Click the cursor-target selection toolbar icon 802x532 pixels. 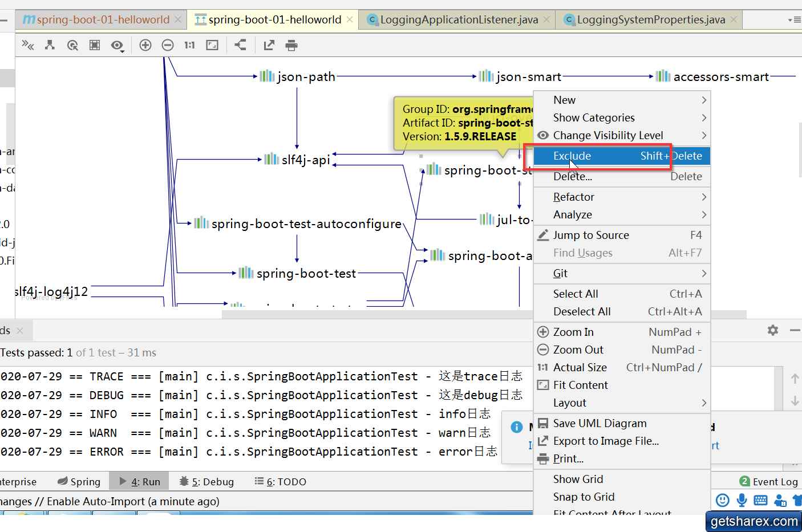pyautogui.click(x=72, y=45)
